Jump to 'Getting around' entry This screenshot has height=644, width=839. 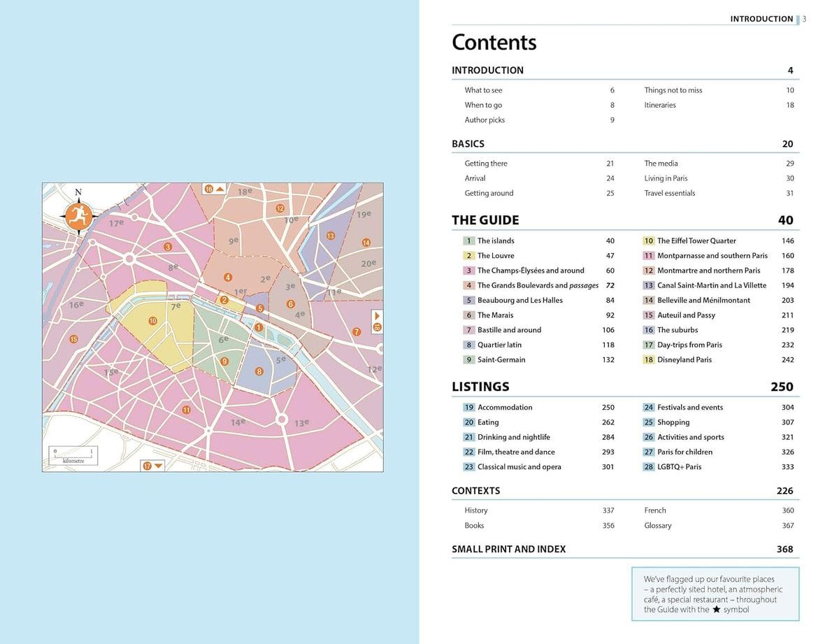click(489, 193)
